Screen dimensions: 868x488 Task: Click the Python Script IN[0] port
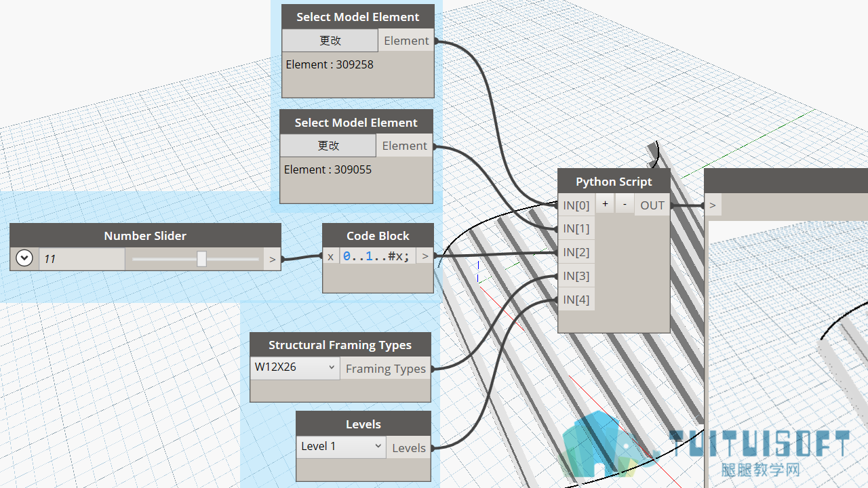[576, 205]
